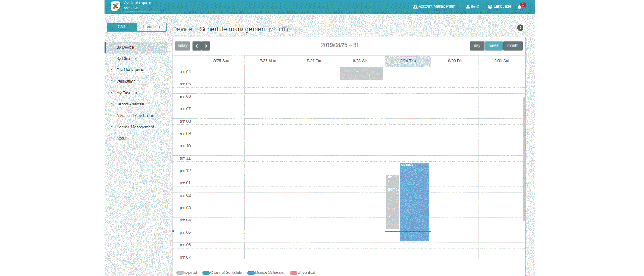This screenshot has width=644, height=276.
Task: Select By Channel in sidebar
Action: click(x=126, y=59)
